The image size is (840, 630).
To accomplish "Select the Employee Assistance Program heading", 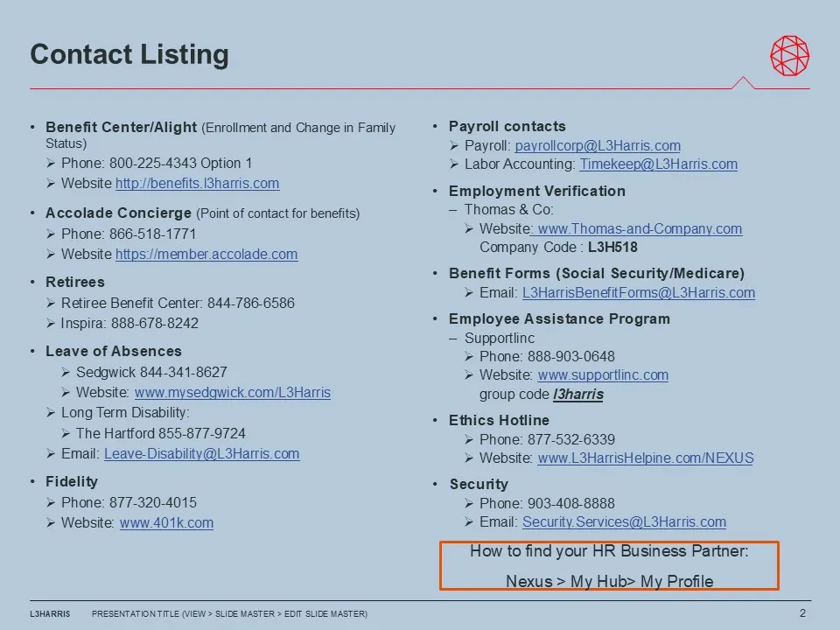I will (x=559, y=318).
